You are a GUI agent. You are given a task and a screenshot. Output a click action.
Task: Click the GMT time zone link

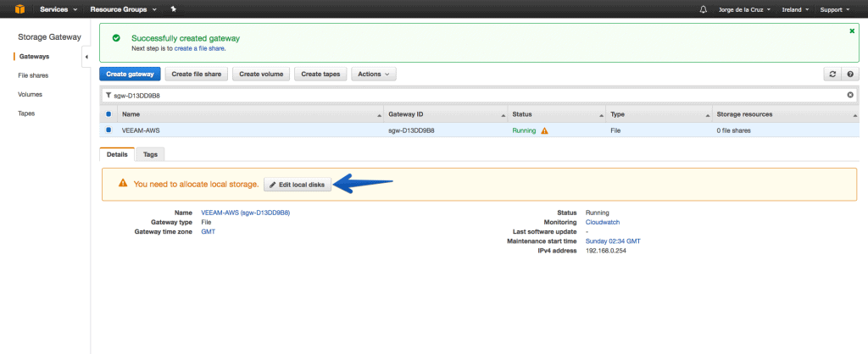point(209,232)
